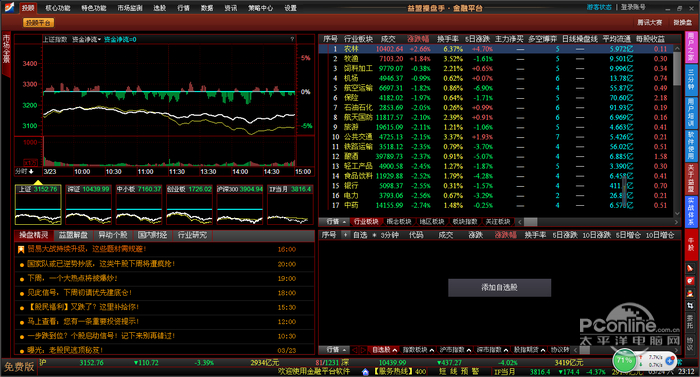Click the question mark help icon on chart

(x=292, y=39)
